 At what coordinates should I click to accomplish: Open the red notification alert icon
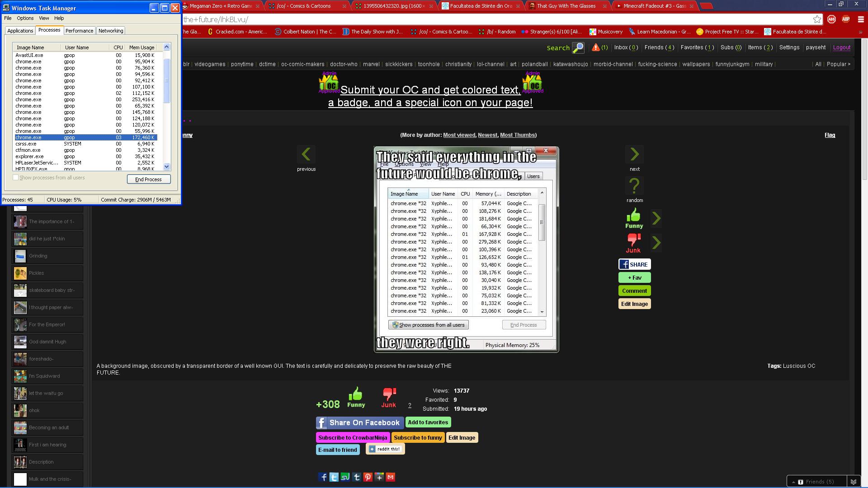pyautogui.click(x=596, y=47)
